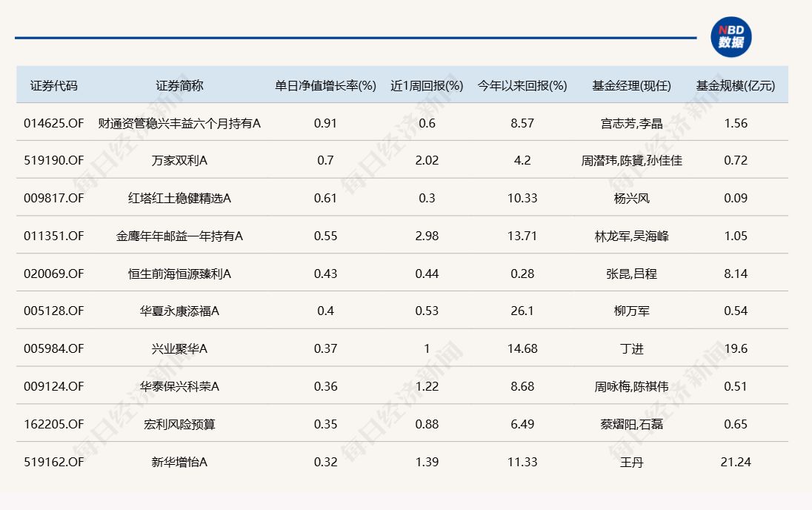The width and height of the screenshot is (812, 510).
Task: Click the 基金经理(现任) column header
Action: coord(631,85)
